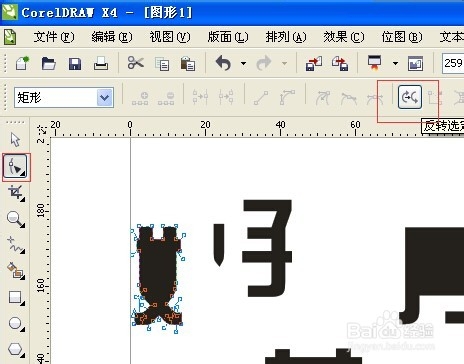Select the Shape tool
The height and width of the screenshot is (364, 464).
pyautogui.click(x=15, y=167)
